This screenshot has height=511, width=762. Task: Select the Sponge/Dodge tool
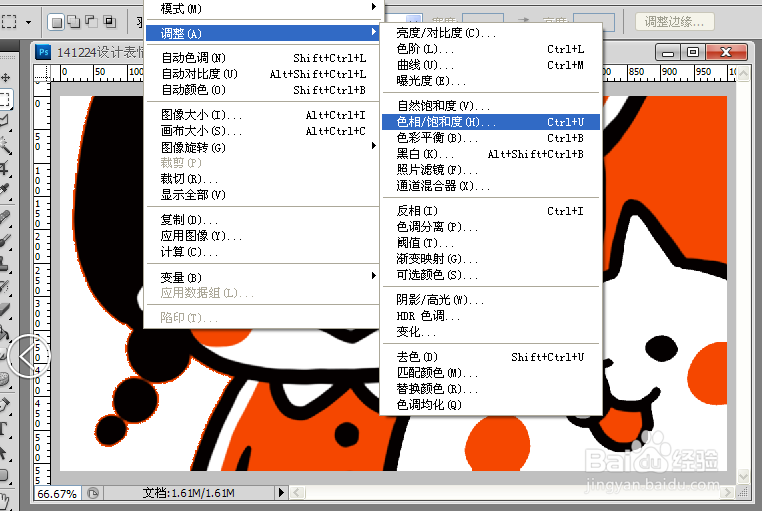pyautogui.click(x=5, y=379)
